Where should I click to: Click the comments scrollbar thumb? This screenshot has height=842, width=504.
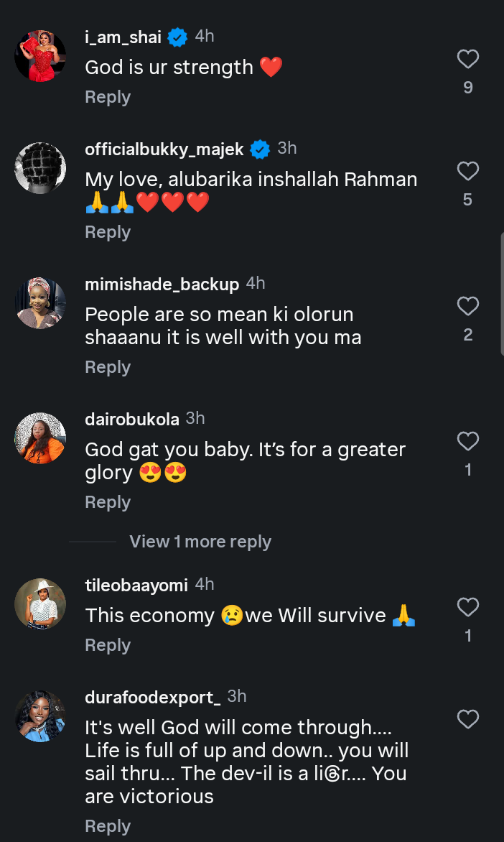pos(502,293)
